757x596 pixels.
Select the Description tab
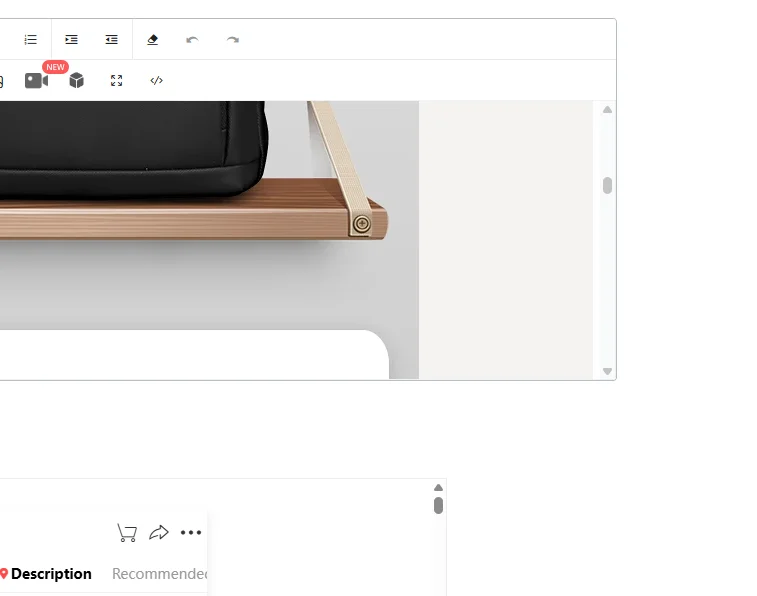coord(51,574)
